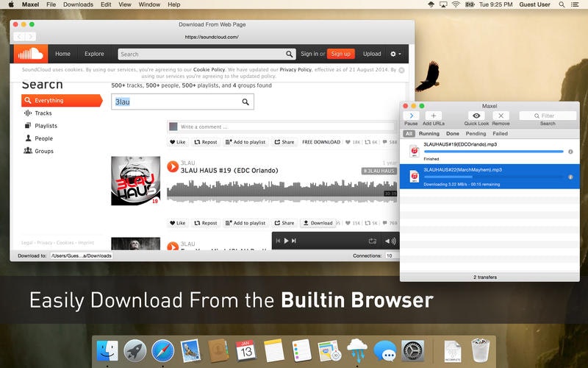Click Pause button in Maxel toolbar

(411, 116)
